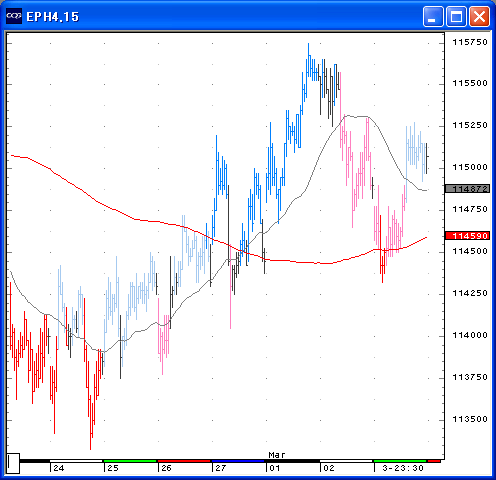Click the 26 date label on time axis
Image resolution: width=496 pixels, height=480 pixels.
coord(166,468)
